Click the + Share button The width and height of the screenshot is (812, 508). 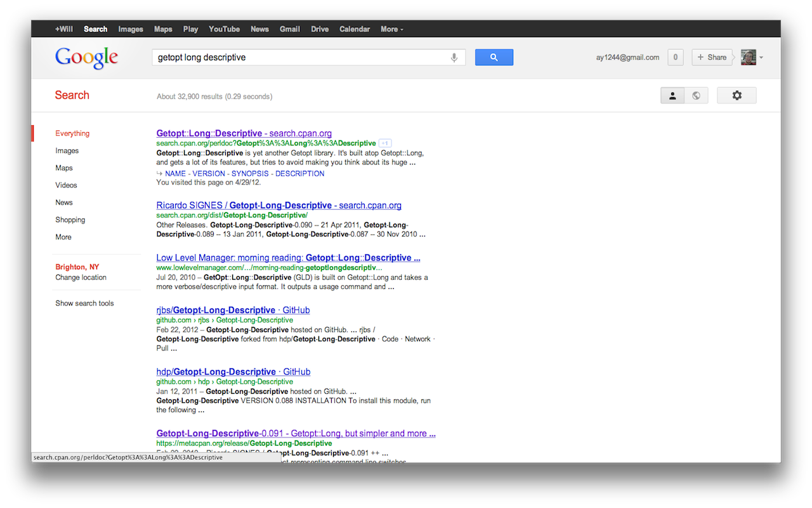click(712, 57)
